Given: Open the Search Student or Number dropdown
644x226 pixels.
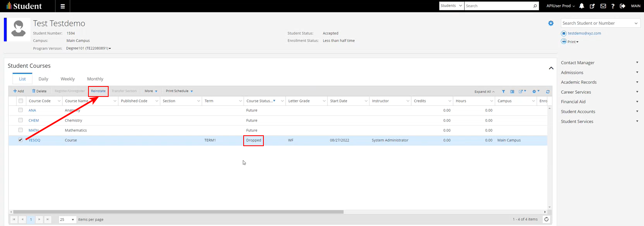Looking at the screenshot, I should (x=635, y=23).
